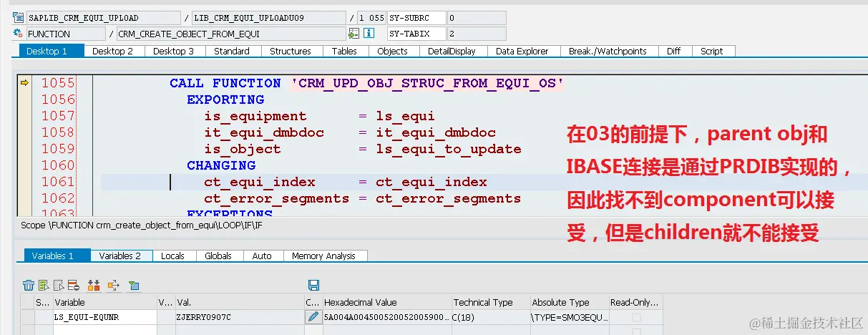Image resolution: width=868 pixels, height=335 pixels.
Task: Click the gear icon beside FUNCTION field
Action: tap(18, 33)
